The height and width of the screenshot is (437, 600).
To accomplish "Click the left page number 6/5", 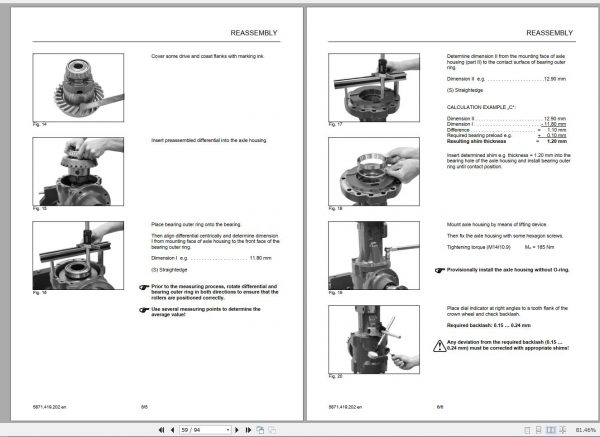I will click(144, 407).
